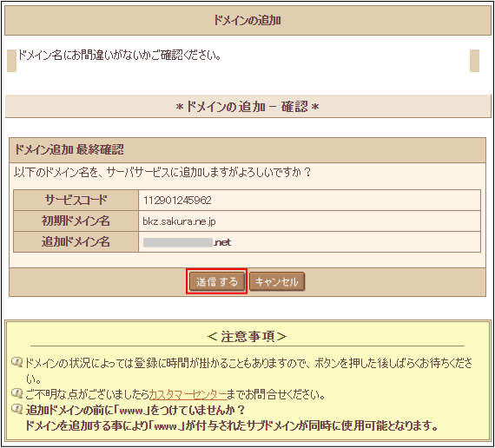Image resolution: width=495 pixels, height=448 pixels.
Task: Open the カスタマーセンター link
Action: tap(188, 394)
